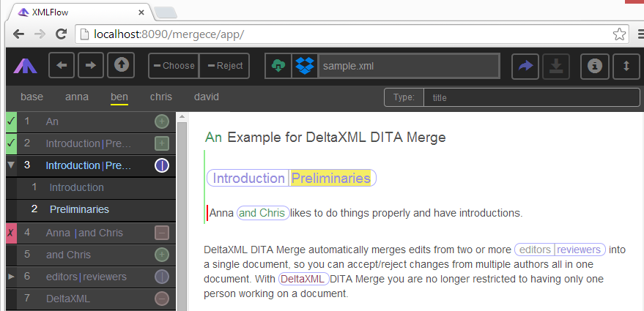Click green plus circle icon on row 5
644x311 pixels.
coord(162,255)
